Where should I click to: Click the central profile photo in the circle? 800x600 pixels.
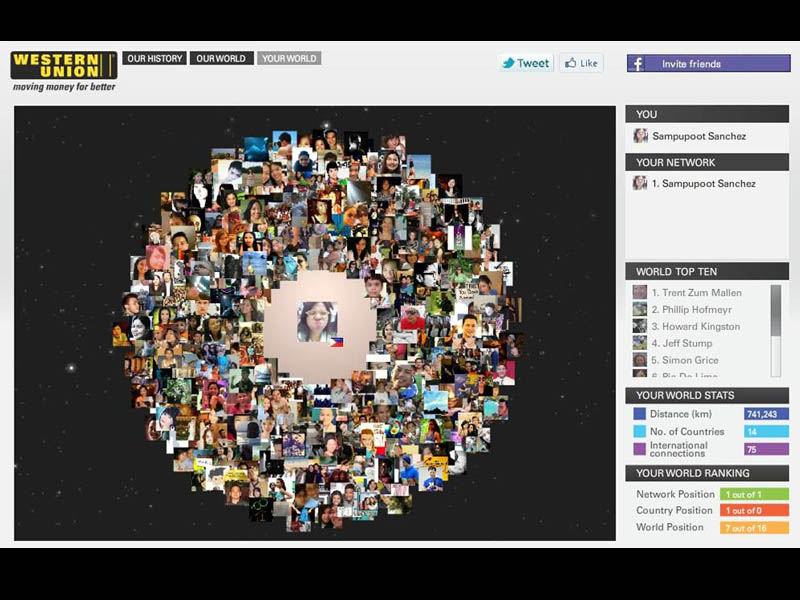point(316,322)
